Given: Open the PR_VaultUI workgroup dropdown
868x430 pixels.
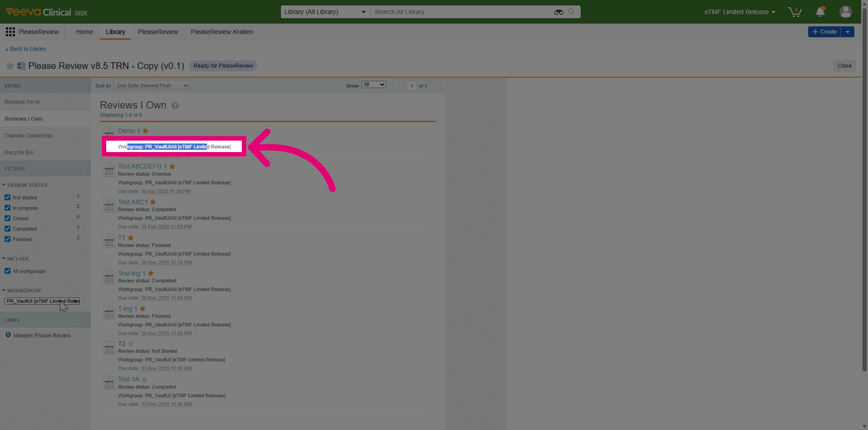Looking at the screenshot, I should coord(42,301).
